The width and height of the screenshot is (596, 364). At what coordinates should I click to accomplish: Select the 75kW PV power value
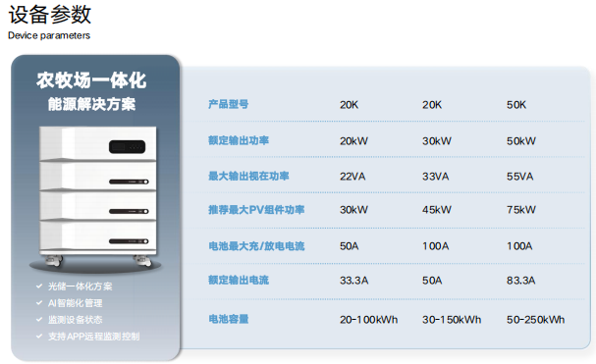click(520, 210)
